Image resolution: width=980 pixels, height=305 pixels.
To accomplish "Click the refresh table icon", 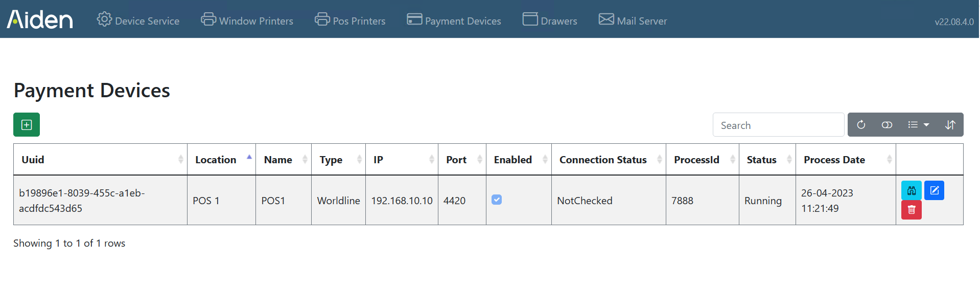I will click(861, 125).
